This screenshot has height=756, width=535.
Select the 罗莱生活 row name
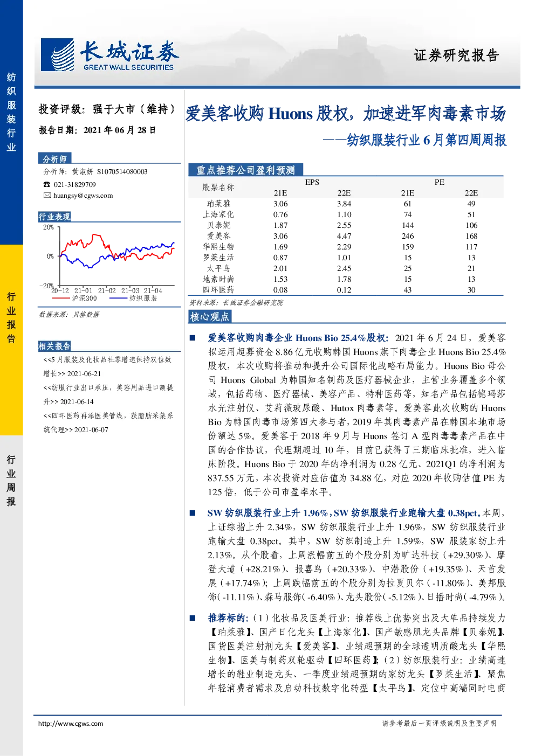coord(218,258)
